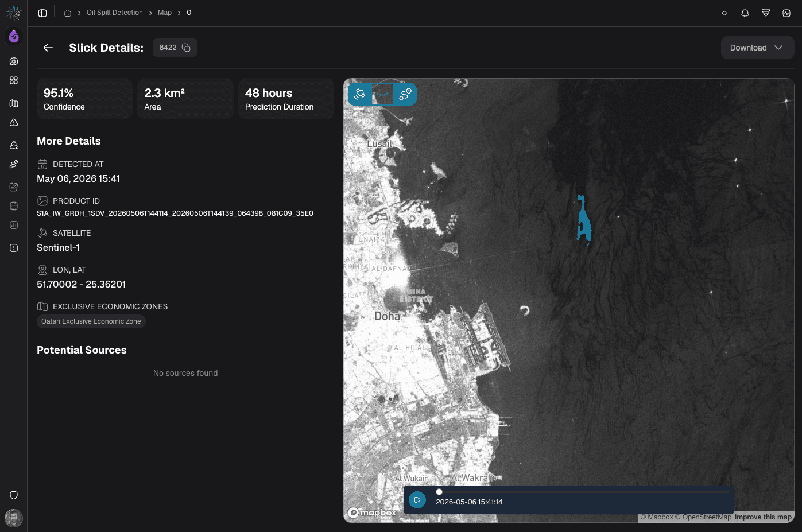The height and width of the screenshot is (532, 802).
Task: Open the user profile avatar
Action: click(14, 518)
